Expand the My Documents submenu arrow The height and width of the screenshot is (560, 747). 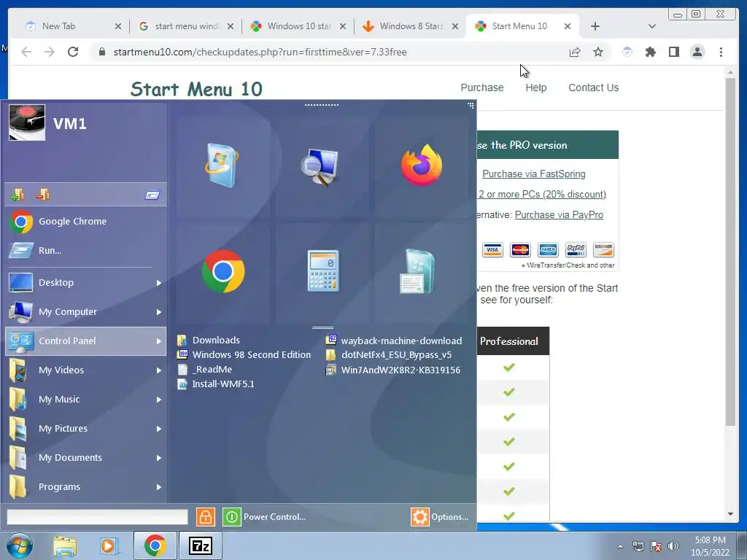click(x=158, y=458)
